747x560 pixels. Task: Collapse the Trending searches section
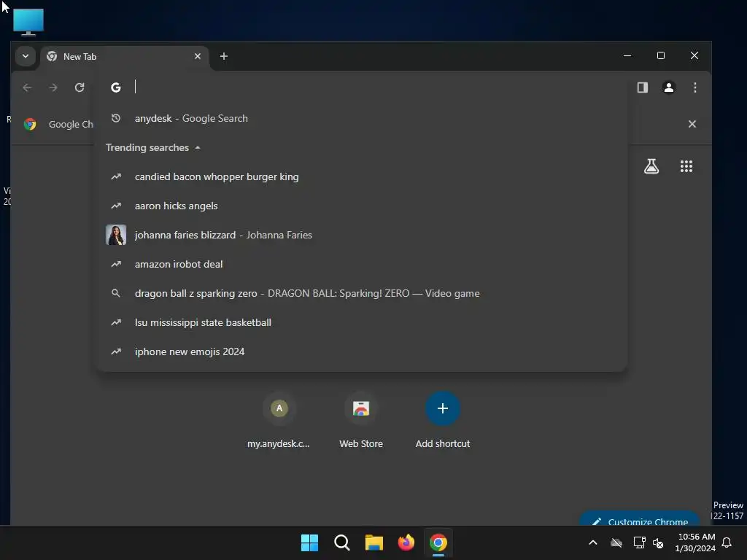click(153, 147)
